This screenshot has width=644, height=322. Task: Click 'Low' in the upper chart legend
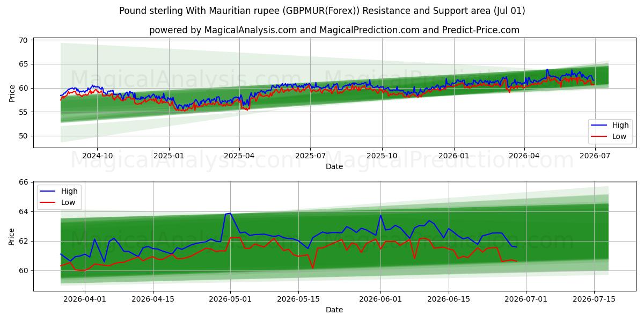point(619,136)
